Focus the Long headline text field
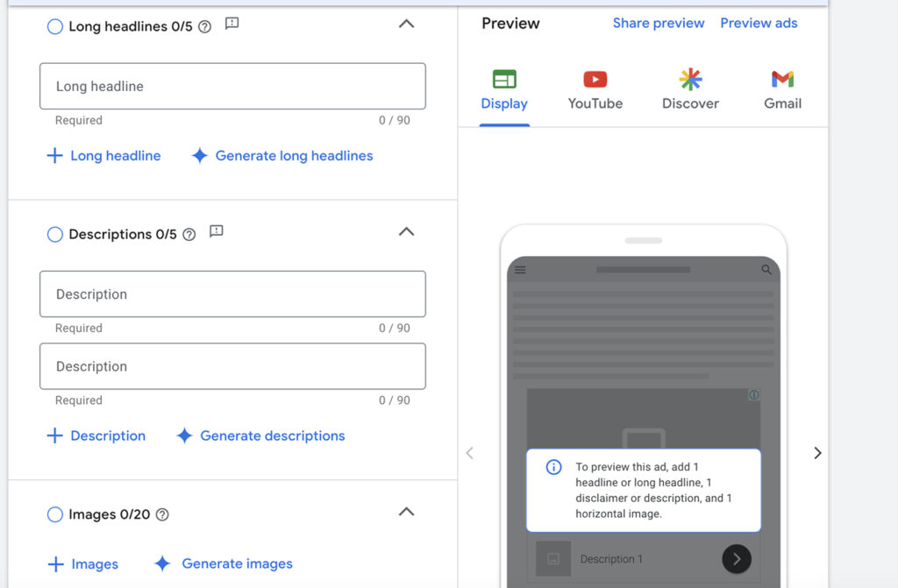Viewport: 898px width, 588px height. 232,86
